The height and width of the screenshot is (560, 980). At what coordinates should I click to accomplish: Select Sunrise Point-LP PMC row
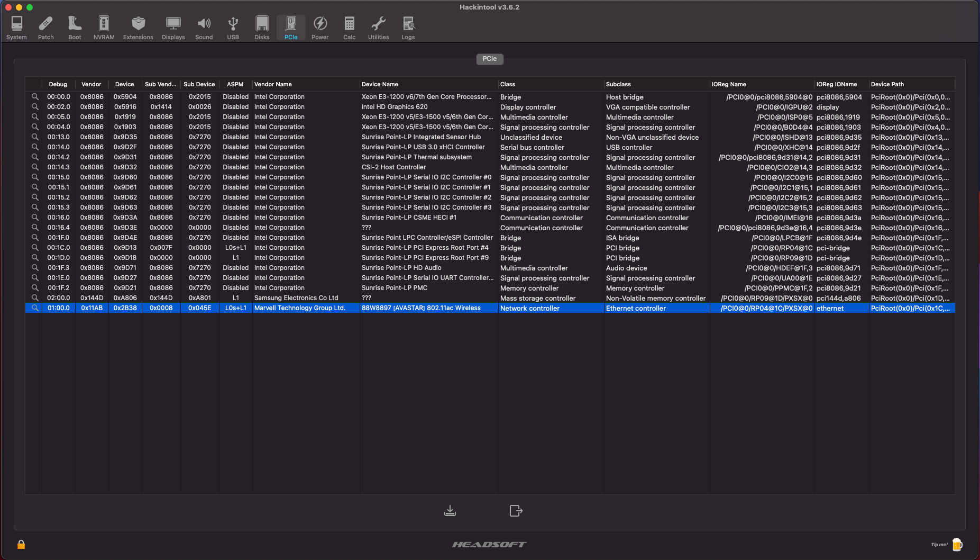(x=490, y=288)
